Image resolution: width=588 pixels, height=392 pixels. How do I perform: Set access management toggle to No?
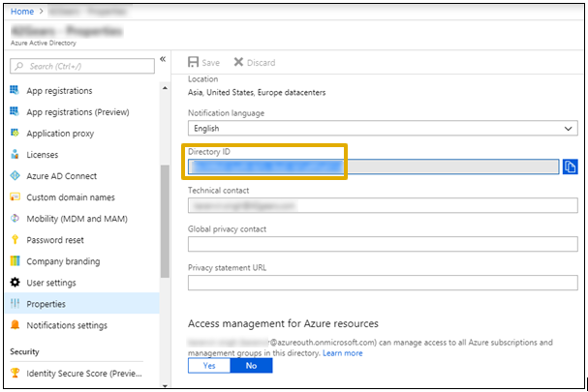[252, 367]
